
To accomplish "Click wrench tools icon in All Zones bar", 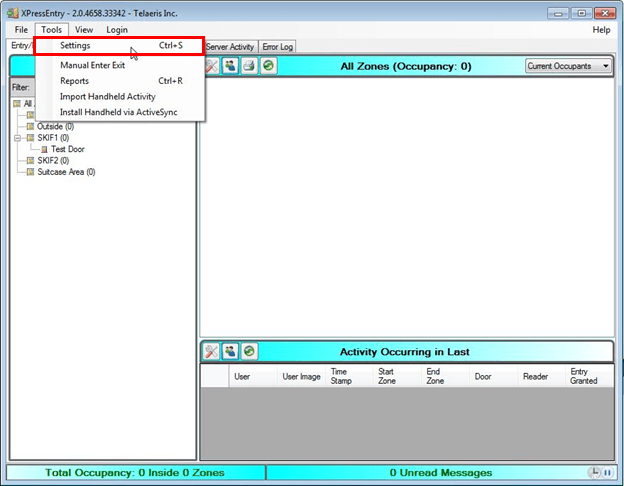I will (212, 66).
